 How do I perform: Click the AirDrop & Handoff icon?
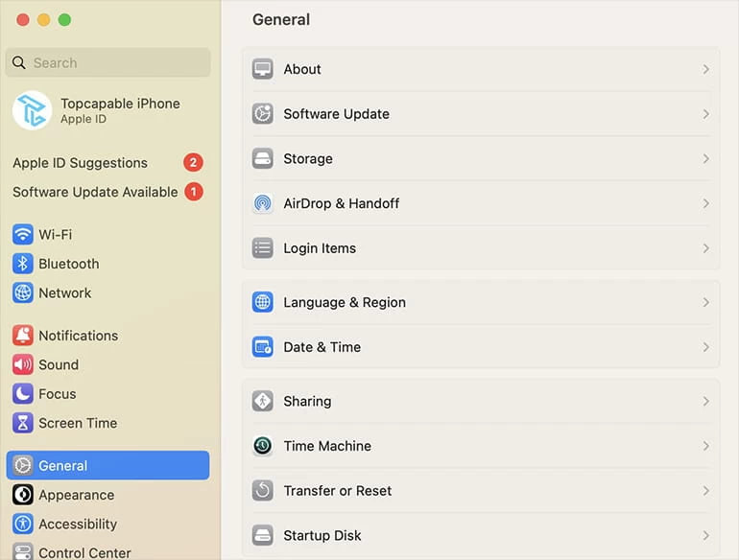tap(262, 203)
